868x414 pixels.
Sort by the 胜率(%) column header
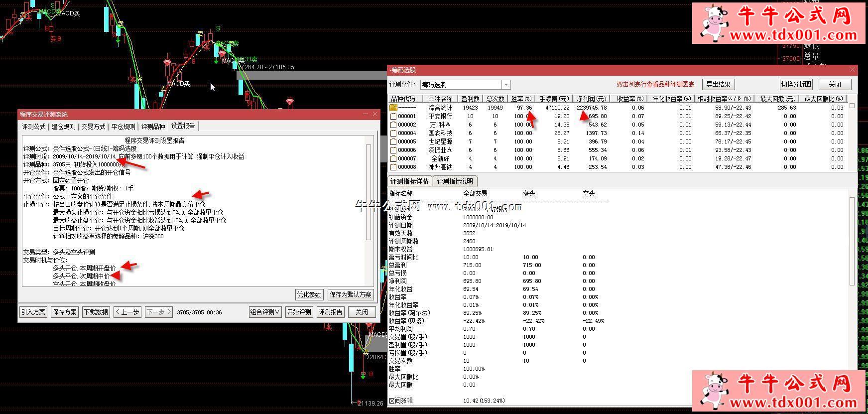tap(521, 99)
